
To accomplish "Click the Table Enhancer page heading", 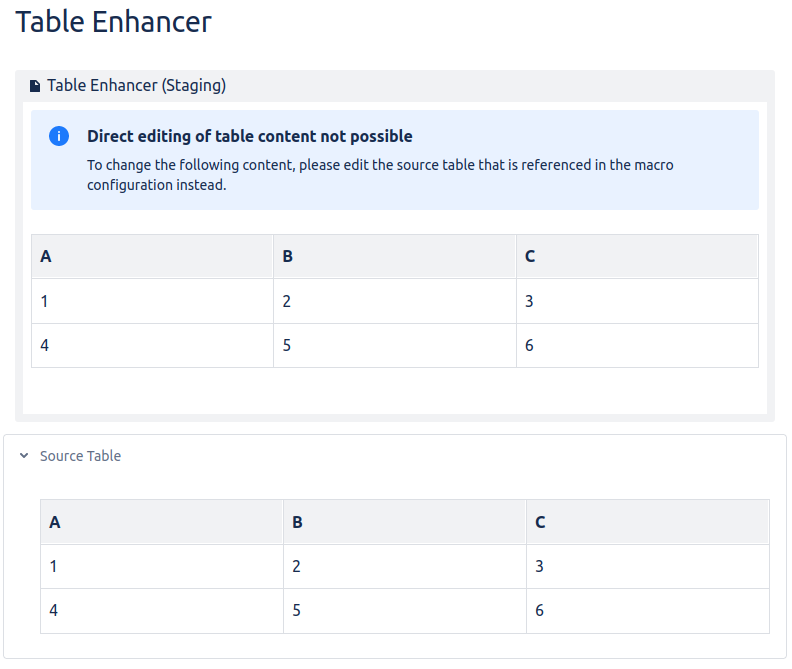I will tap(114, 22).
